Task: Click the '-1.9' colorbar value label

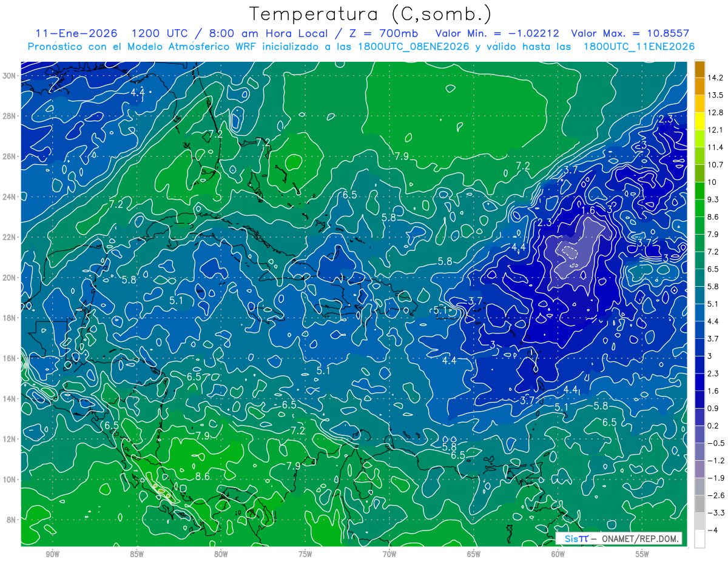Action: tap(716, 478)
